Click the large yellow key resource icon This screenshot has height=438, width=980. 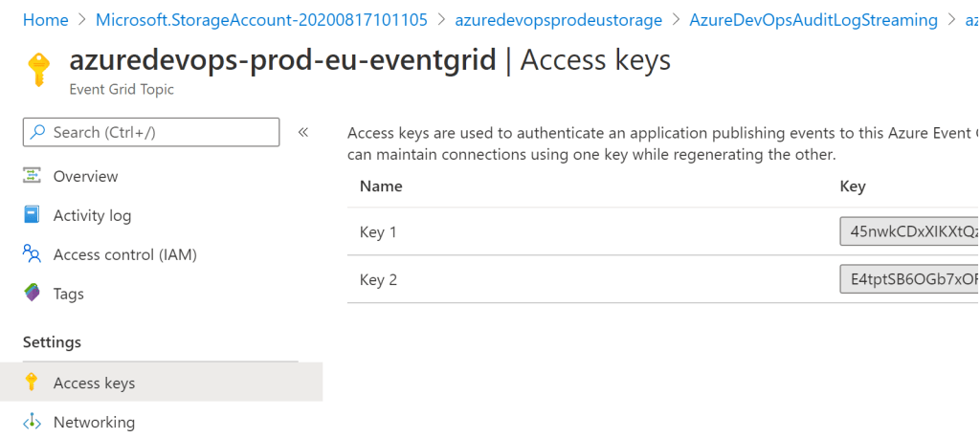click(38, 69)
